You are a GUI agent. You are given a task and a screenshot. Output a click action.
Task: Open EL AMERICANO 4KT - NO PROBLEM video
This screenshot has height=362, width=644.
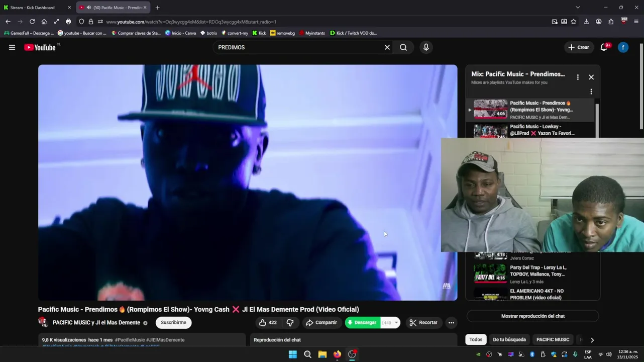[533, 294]
